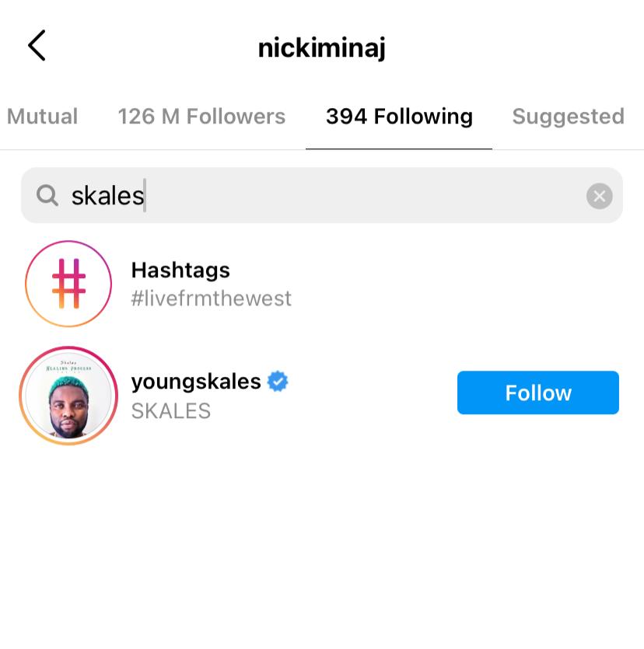This screenshot has height=649, width=644.
Task: Go back using the left arrow
Action: pos(37,46)
